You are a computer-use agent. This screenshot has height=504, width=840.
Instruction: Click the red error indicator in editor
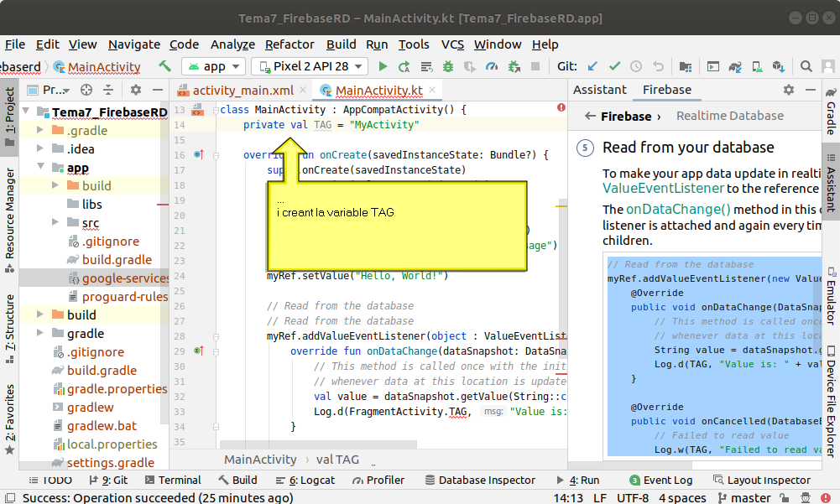click(561, 107)
